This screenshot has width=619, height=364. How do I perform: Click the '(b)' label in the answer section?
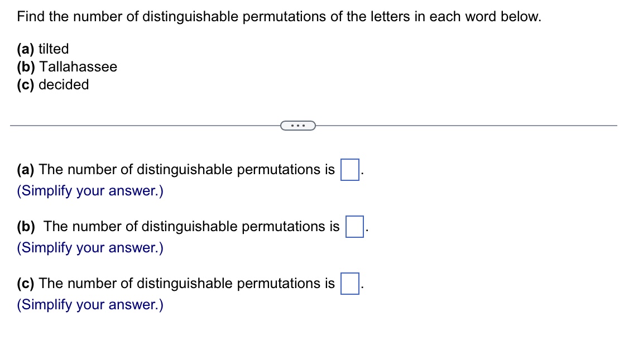[26, 227]
